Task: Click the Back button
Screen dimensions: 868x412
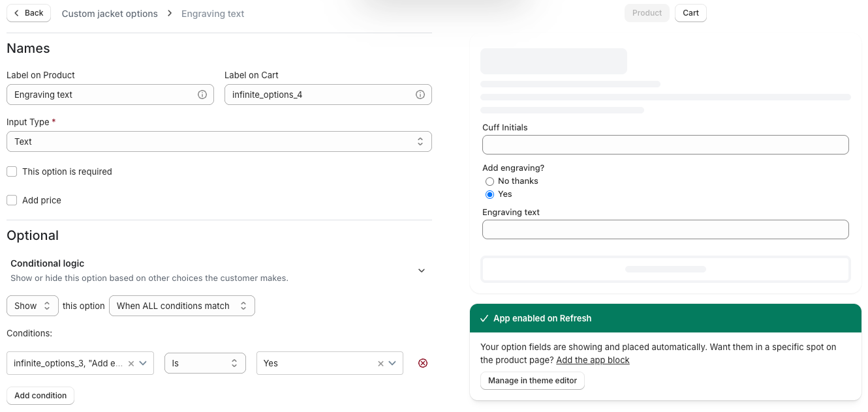Action: [x=29, y=13]
